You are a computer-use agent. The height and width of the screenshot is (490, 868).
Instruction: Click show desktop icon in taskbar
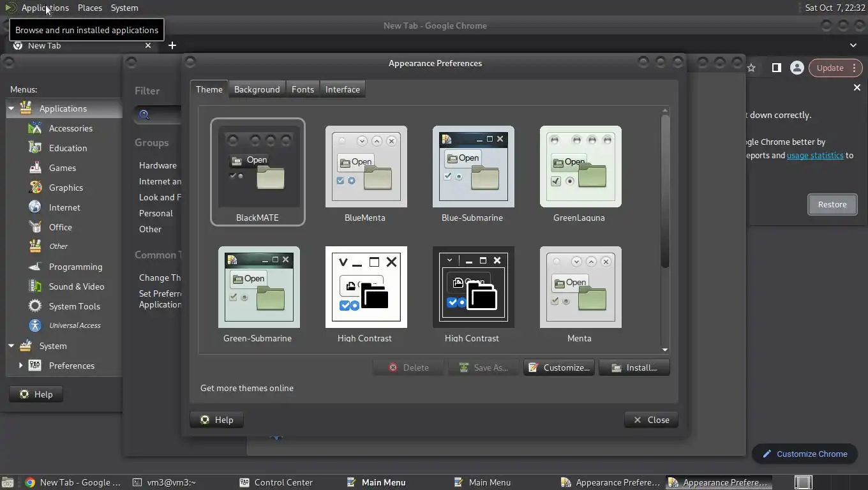pos(7,482)
